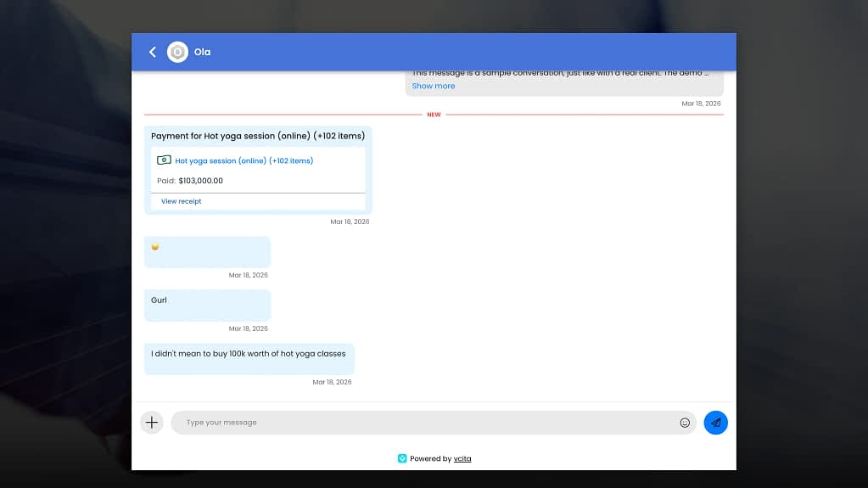
Task: Open the vcita link in footer
Action: (462, 458)
